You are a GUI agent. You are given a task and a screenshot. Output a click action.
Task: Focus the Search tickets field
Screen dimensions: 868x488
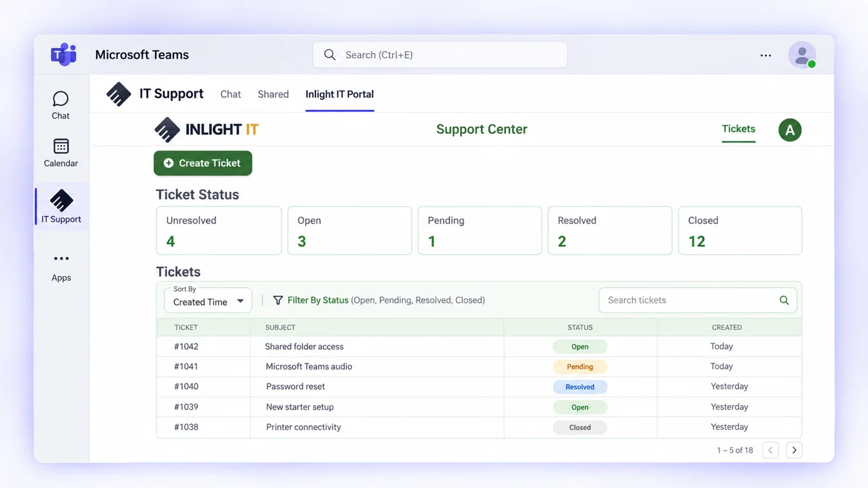click(x=697, y=300)
